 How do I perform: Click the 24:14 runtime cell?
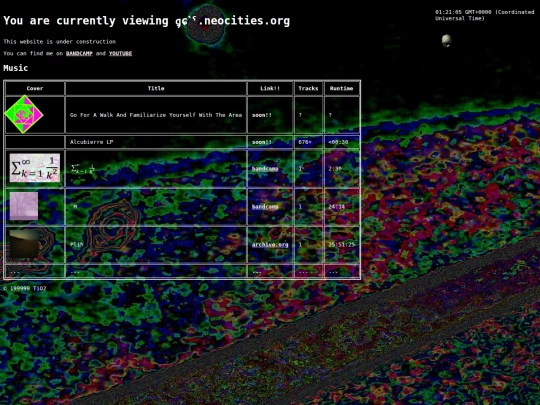coord(342,207)
